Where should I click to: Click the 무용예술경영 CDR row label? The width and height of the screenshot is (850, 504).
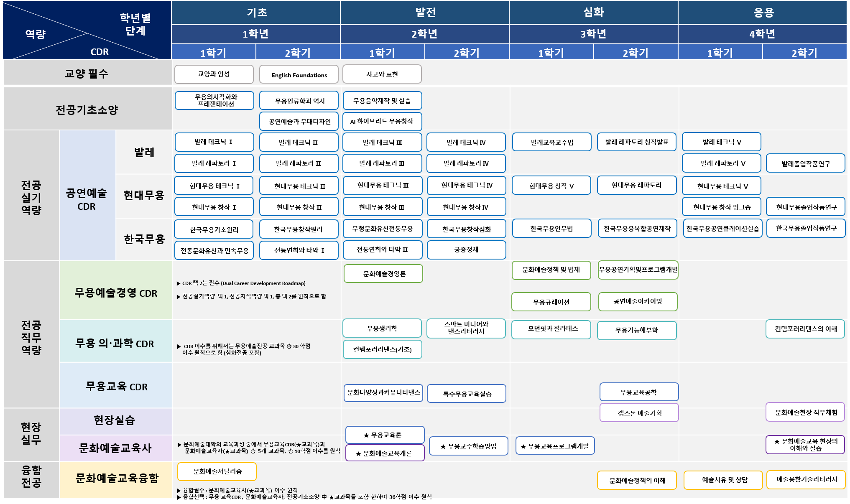point(116,293)
